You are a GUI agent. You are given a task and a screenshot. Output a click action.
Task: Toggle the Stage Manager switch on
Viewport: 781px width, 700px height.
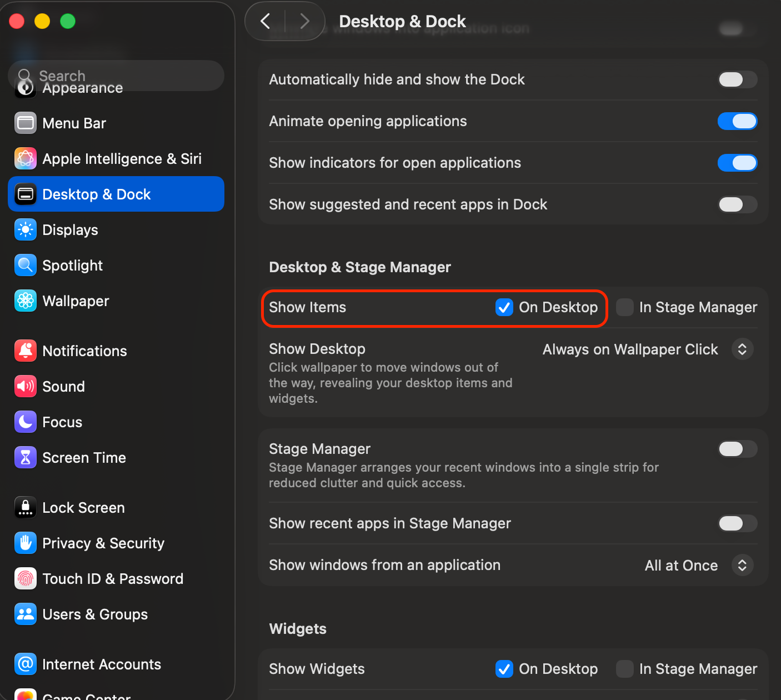pos(737,449)
